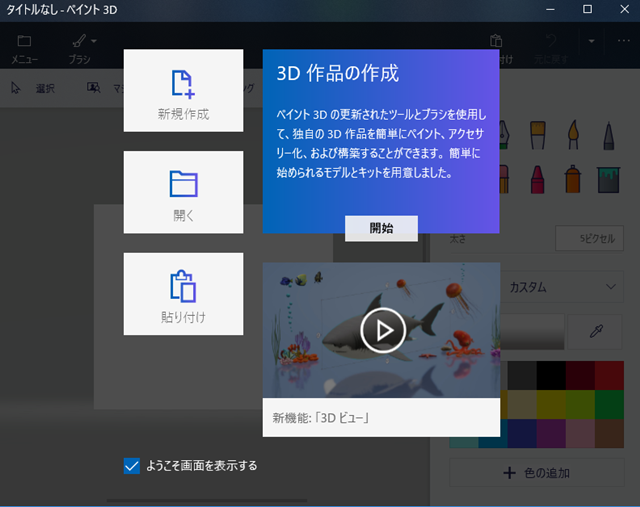Minimize the Paint 3D window
Image resolution: width=640 pixels, height=507 pixels.
pyautogui.click(x=550, y=9)
